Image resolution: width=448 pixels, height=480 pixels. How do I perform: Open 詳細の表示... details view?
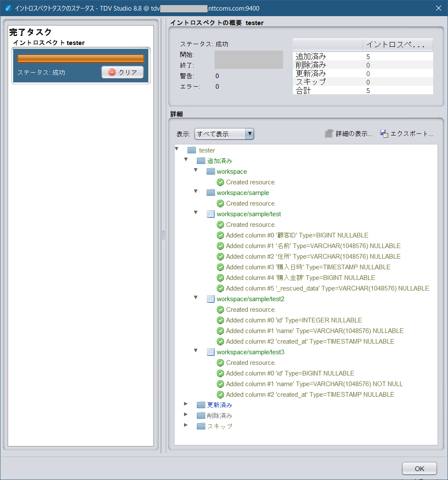click(349, 133)
